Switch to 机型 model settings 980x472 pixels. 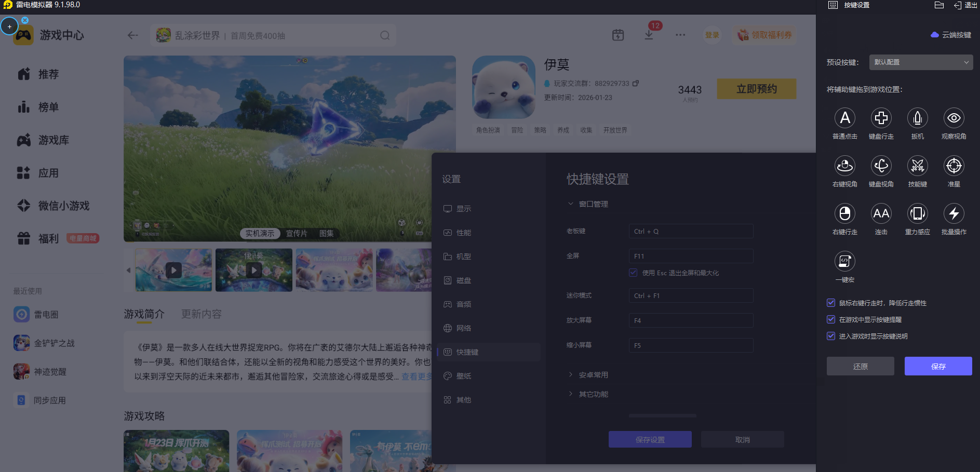pos(489,257)
